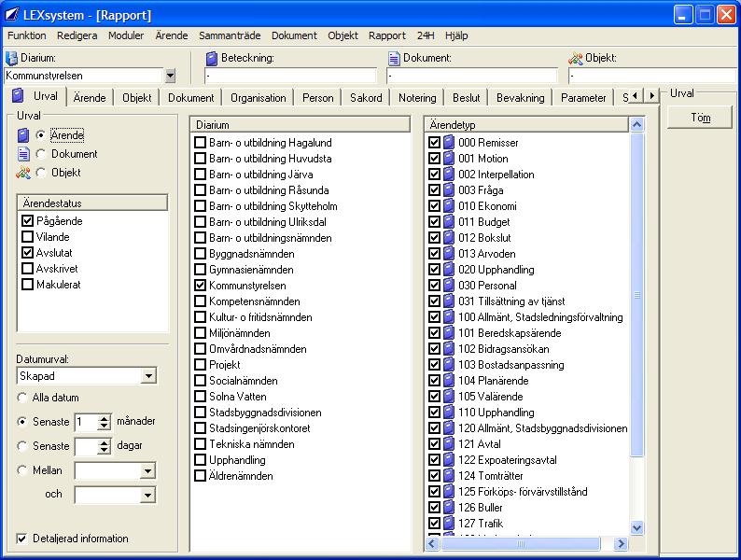The height and width of the screenshot is (560, 741).
Task: Click the icon for 001 Motion
Action: coord(449,159)
